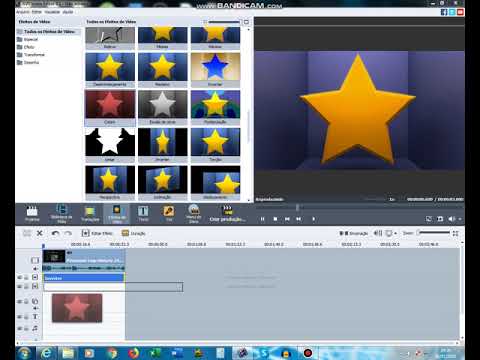Open the Texto section

143,214
